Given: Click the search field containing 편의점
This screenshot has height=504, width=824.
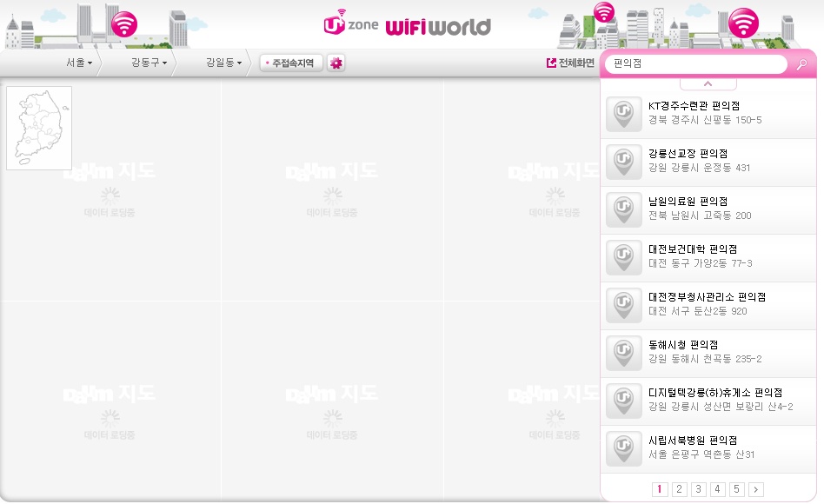Looking at the screenshot, I should [695, 64].
